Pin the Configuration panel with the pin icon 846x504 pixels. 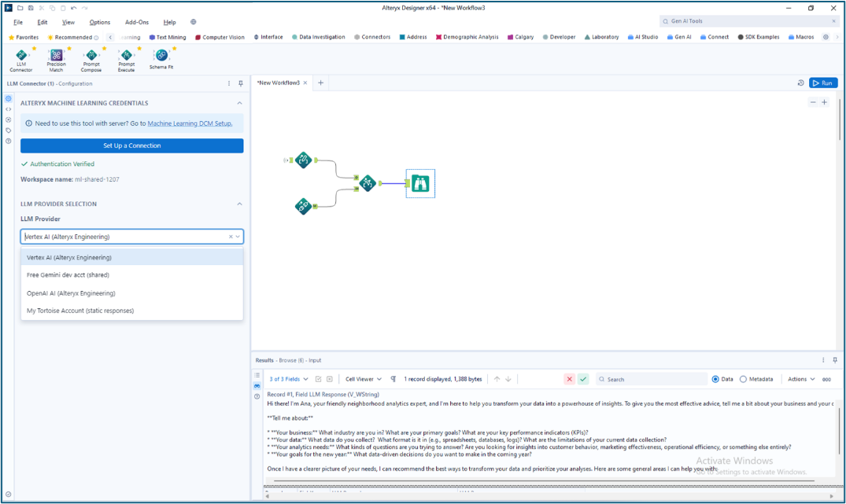242,83
